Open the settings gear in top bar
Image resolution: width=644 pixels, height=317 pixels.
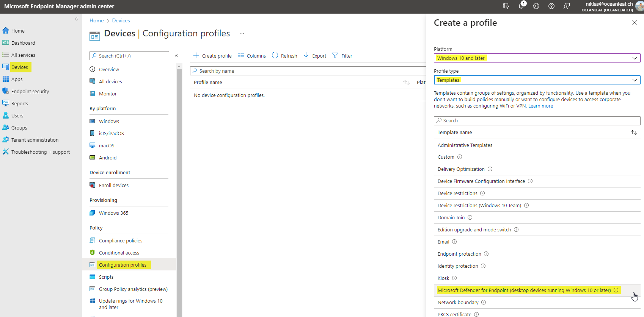536,6
